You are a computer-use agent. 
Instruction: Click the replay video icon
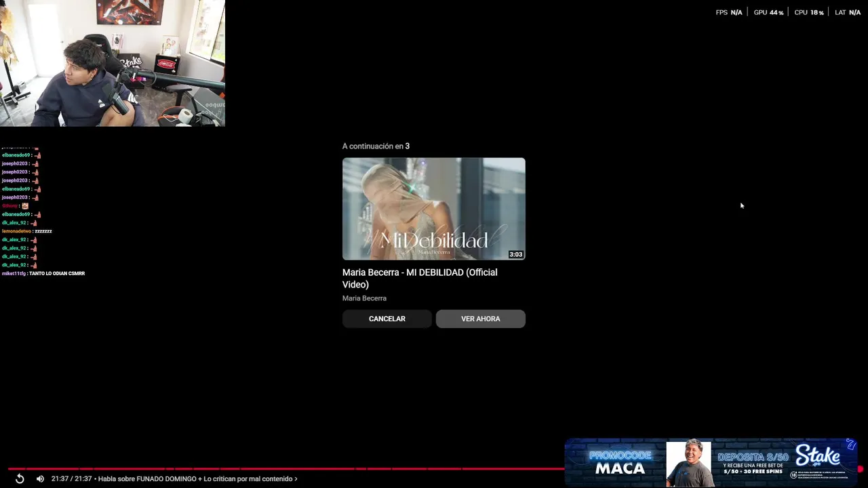20,479
